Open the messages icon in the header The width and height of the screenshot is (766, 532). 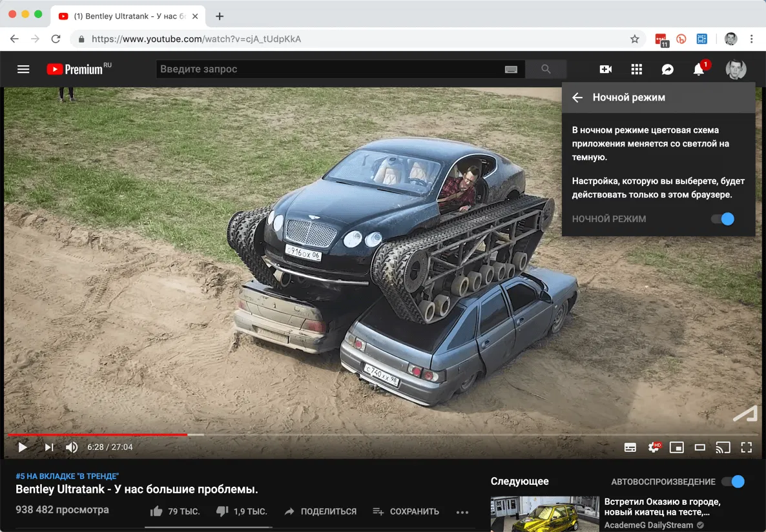pyautogui.click(x=667, y=69)
